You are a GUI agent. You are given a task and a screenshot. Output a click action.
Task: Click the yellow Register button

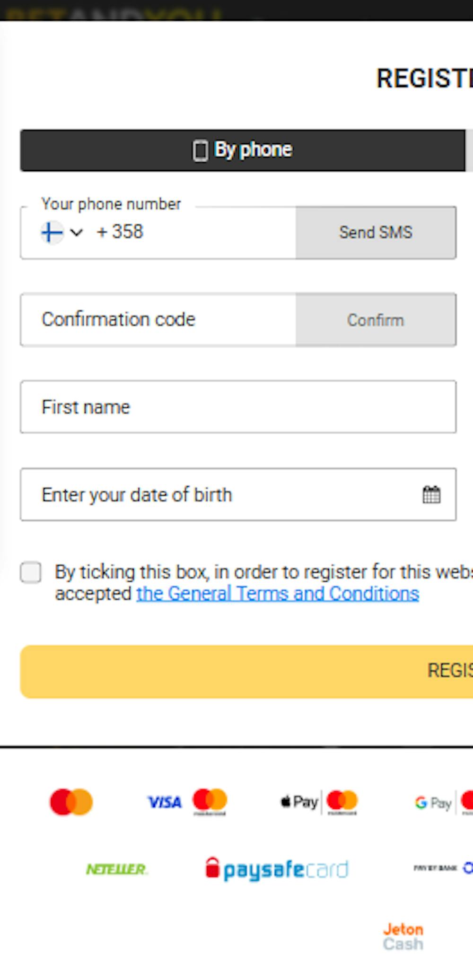pos(246,671)
